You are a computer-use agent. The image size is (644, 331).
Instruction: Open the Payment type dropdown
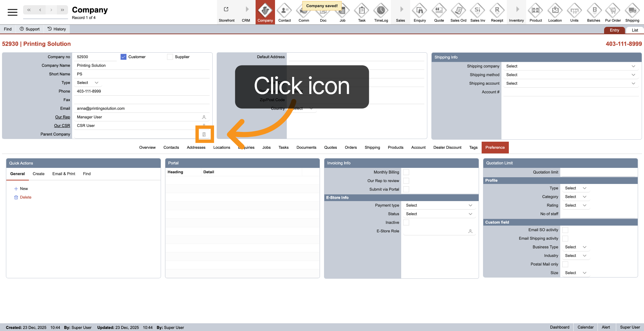pyautogui.click(x=439, y=205)
